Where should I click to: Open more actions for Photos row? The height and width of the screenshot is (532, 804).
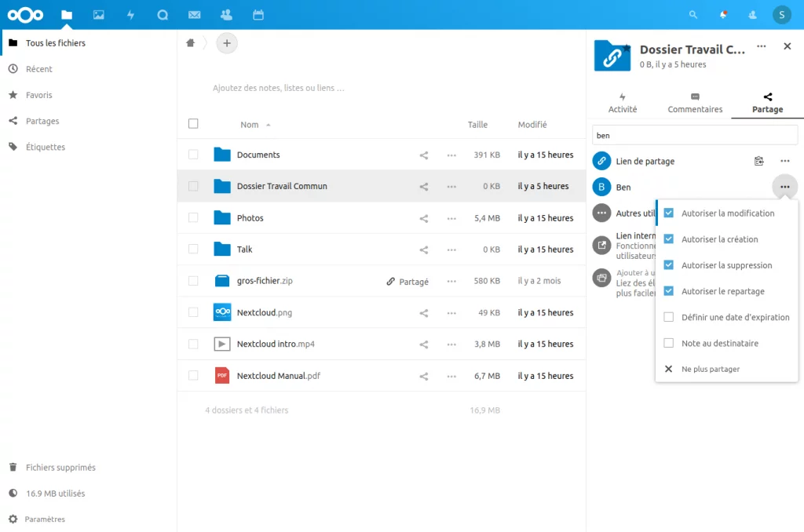(451, 218)
